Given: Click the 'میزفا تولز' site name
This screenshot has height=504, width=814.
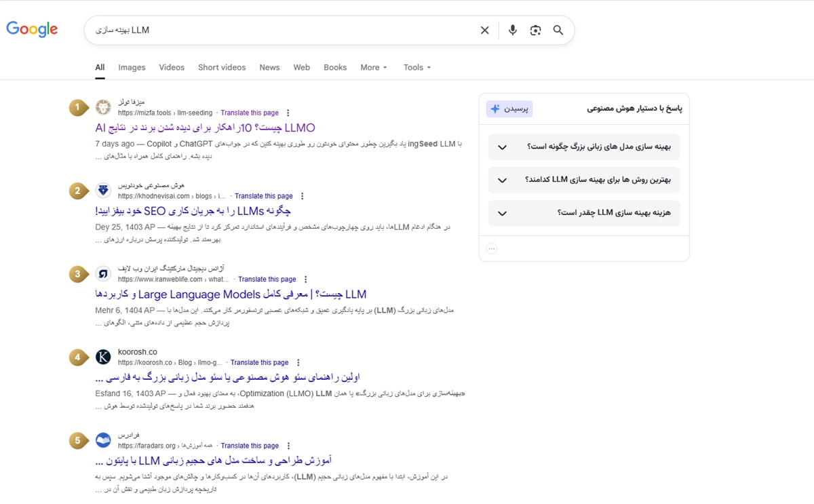Looking at the screenshot, I should [131, 102].
